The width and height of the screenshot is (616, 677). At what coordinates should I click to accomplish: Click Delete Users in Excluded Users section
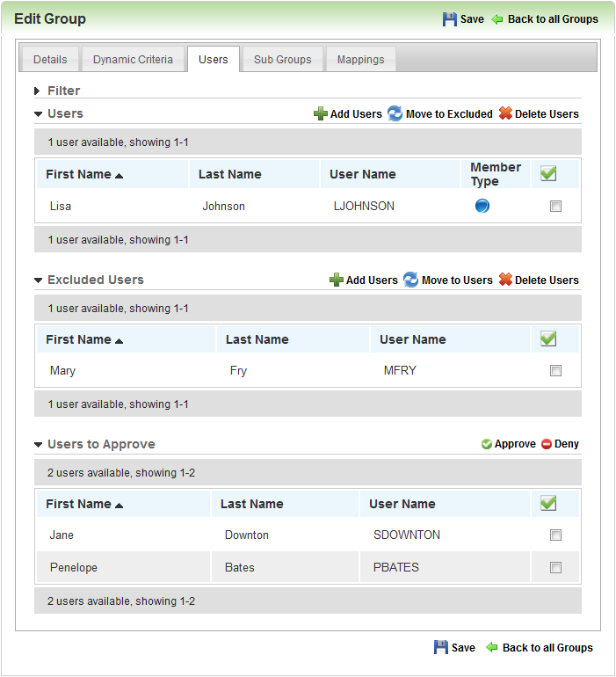[547, 280]
